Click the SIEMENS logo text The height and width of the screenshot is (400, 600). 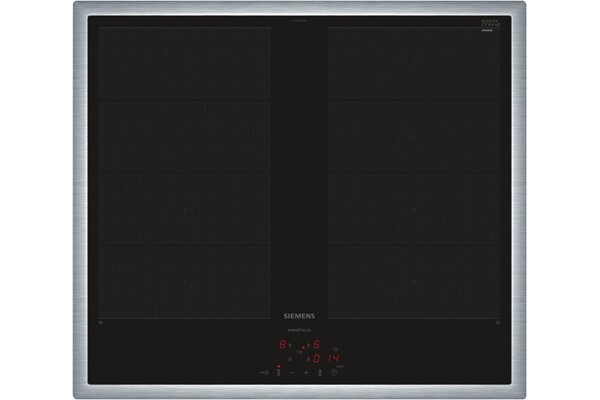point(299,316)
